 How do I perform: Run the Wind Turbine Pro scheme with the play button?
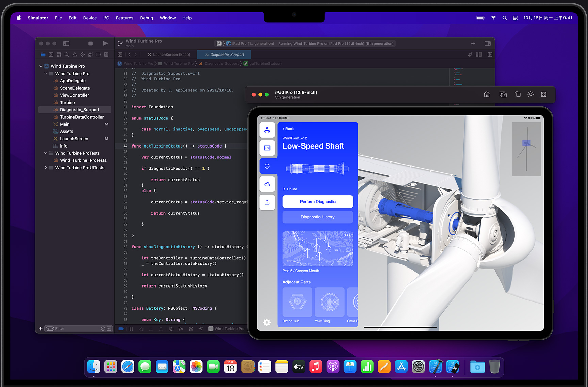(x=105, y=43)
